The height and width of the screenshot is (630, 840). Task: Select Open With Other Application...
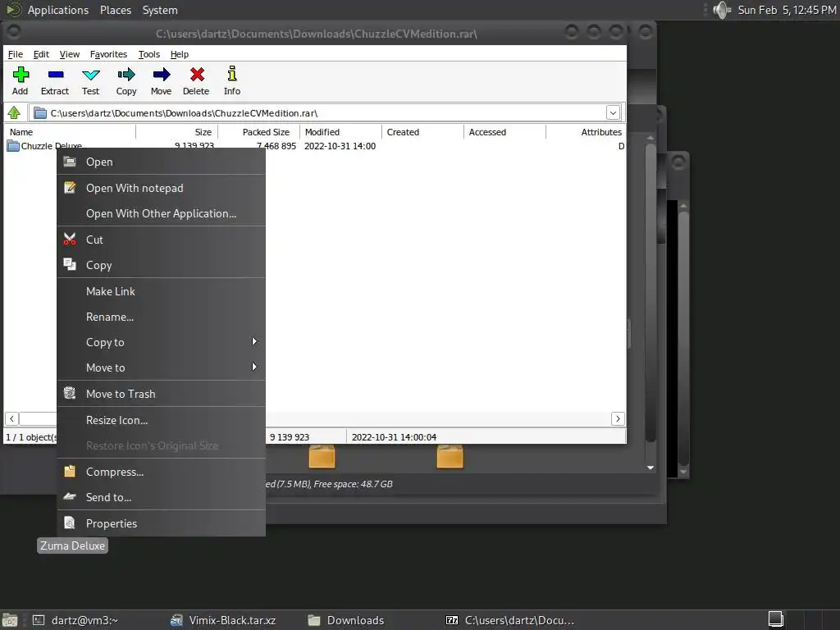point(162,213)
